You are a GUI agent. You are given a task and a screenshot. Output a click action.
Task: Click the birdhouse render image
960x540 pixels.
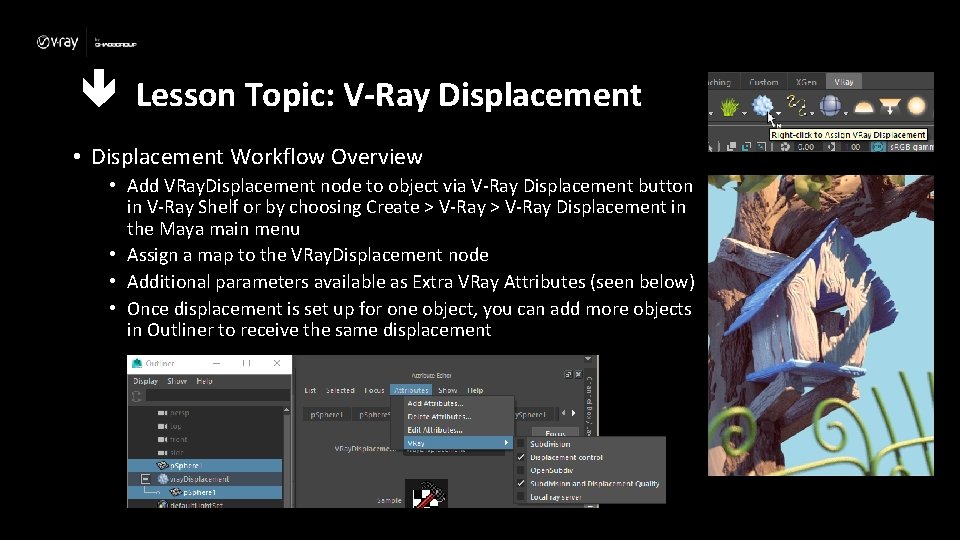820,325
